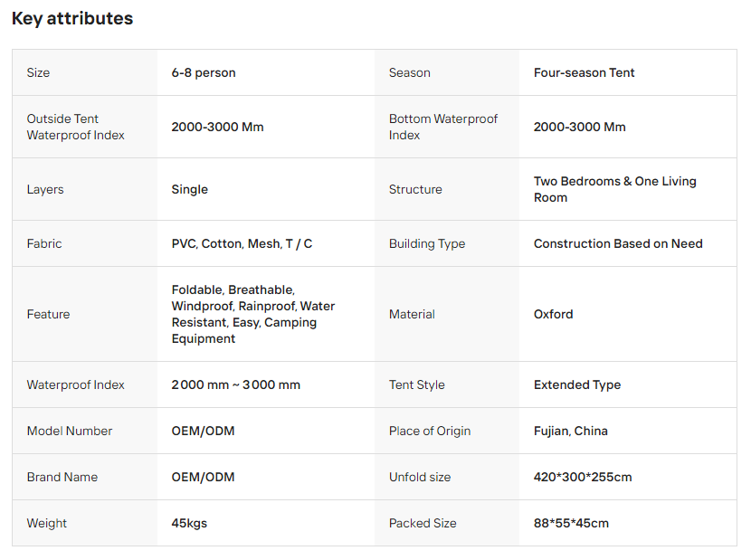Click the Feature row label
The height and width of the screenshot is (560, 751).
(x=48, y=314)
